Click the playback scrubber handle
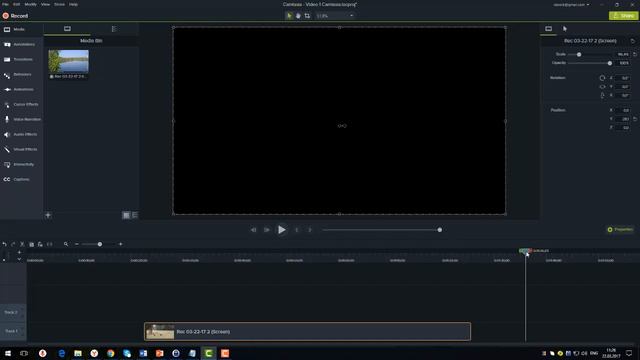The height and width of the screenshot is (360, 640). click(x=440, y=230)
